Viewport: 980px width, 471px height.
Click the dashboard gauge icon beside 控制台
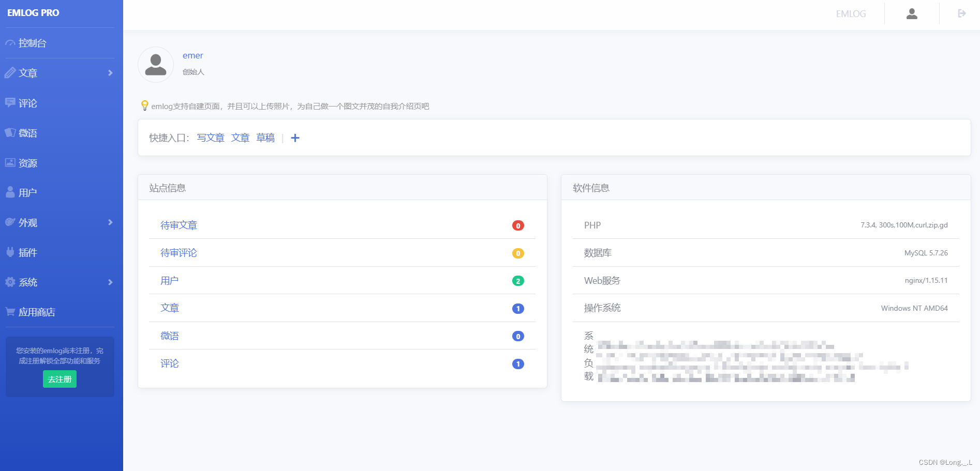pyautogui.click(x=10, y=43)
